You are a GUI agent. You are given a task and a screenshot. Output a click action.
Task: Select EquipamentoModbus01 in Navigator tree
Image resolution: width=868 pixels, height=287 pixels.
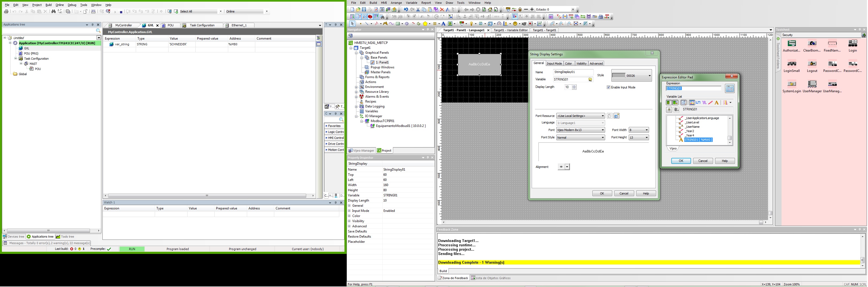[x=400, y=126]
